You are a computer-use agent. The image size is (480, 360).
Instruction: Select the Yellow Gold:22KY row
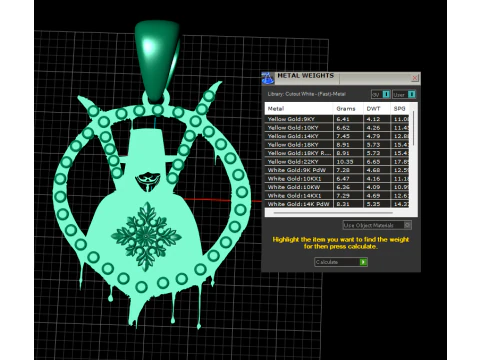point(337,162)
